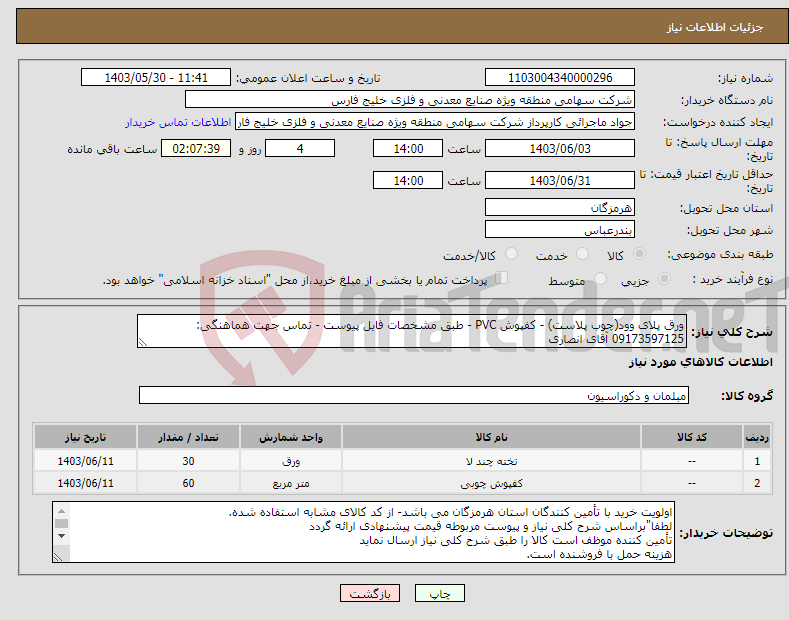The height and width of the screenshot is (620, 789).
Task: Click response deadline date 1403/06/03
Action: point(560,148)
